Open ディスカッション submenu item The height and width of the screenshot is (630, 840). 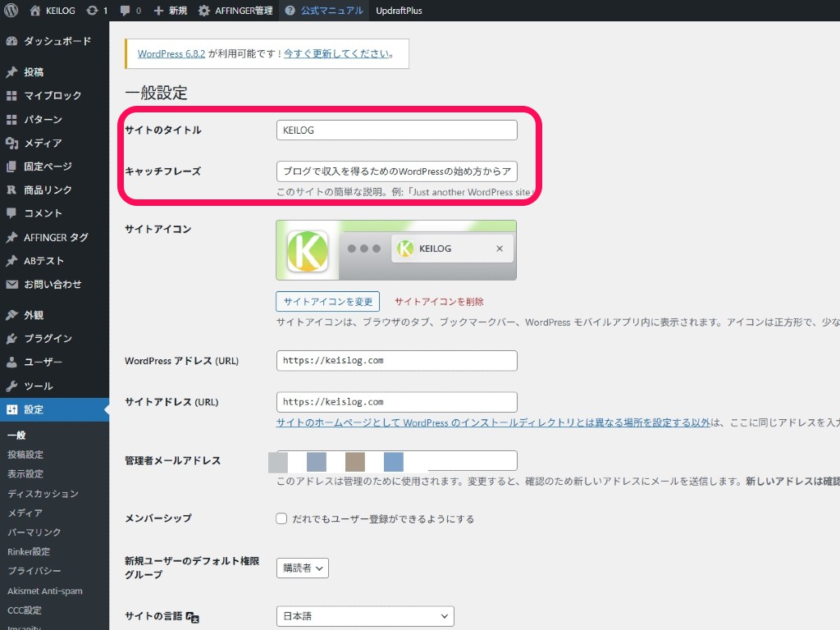(43, 493)
